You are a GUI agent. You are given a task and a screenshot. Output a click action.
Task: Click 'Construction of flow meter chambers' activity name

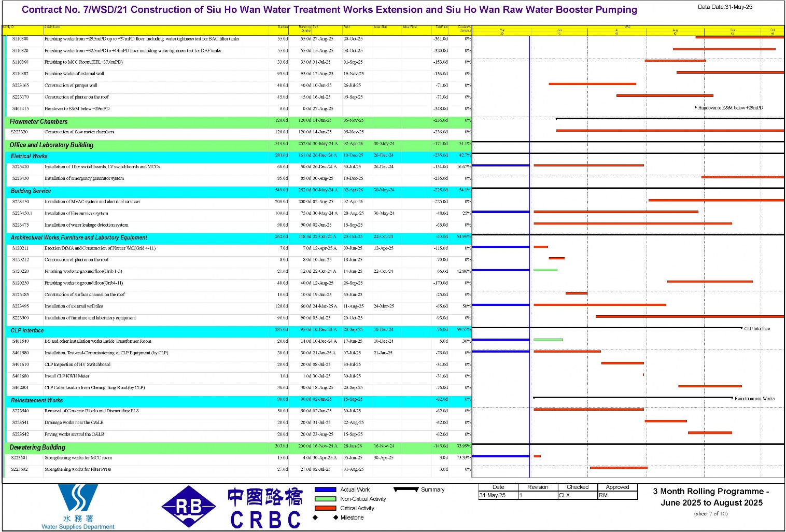click(x=79, y=132)
